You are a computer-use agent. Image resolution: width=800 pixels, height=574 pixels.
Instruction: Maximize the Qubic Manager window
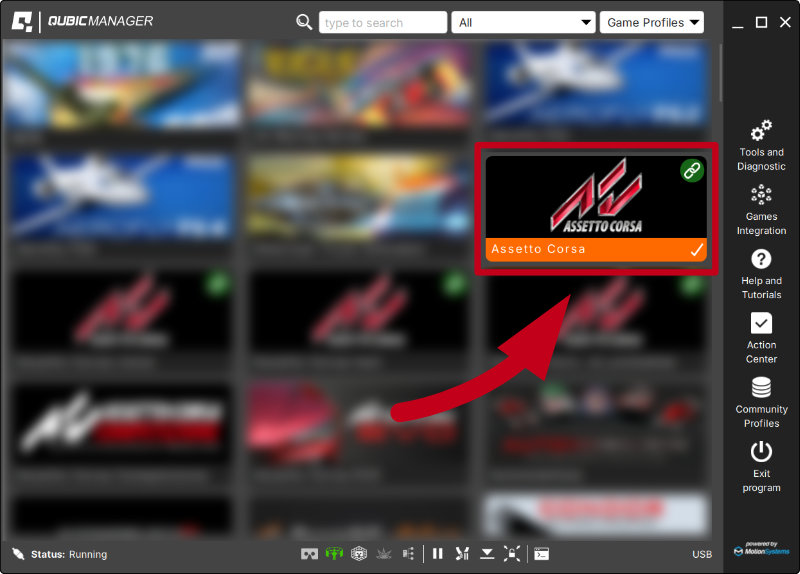pos(761,22)
